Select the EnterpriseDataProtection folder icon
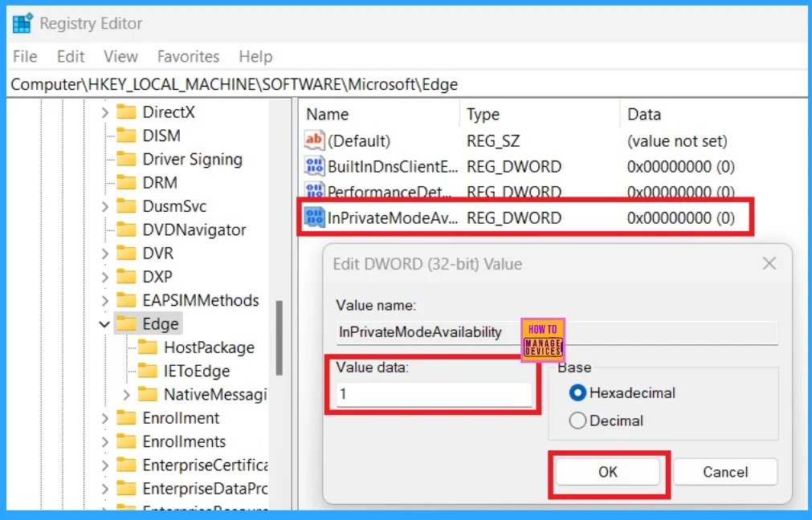 (x=126, y=489)
